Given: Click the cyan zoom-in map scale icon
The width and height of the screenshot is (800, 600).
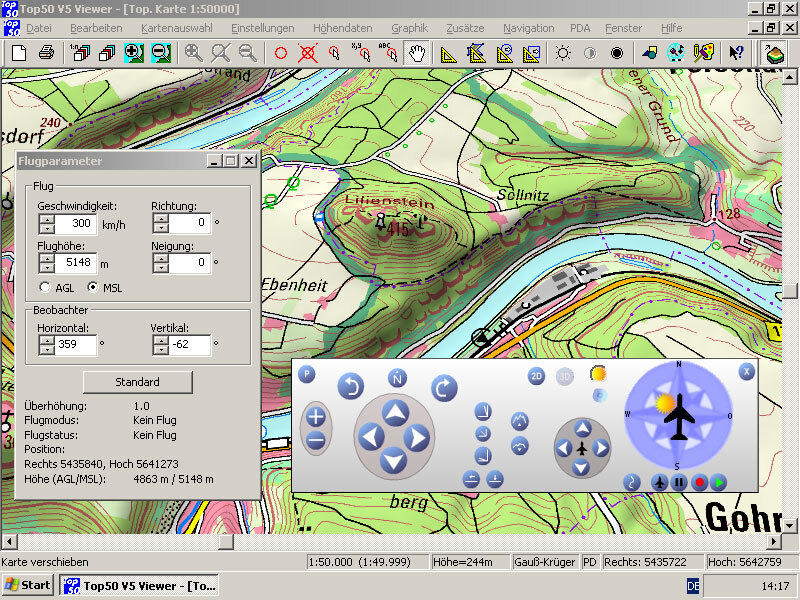Looking at the screenshot, I should (133, 53).
